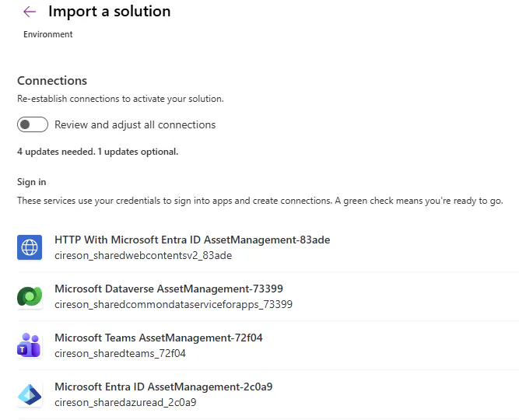Select Microsoft Teams AssetManagement-72f04 connection
Screen dimensions: 519x420
tap(159, 338)
